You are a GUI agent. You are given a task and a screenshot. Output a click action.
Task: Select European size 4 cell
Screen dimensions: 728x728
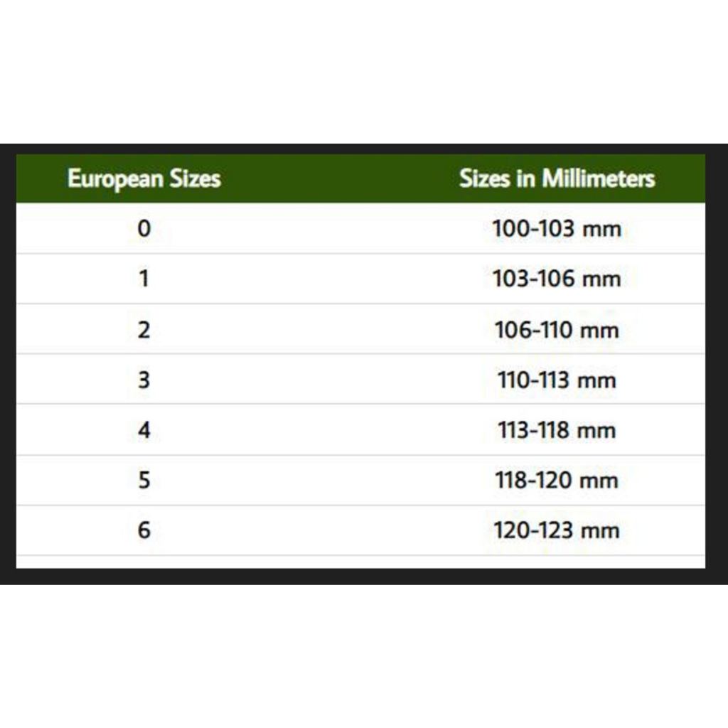click(x=144, y=430)
